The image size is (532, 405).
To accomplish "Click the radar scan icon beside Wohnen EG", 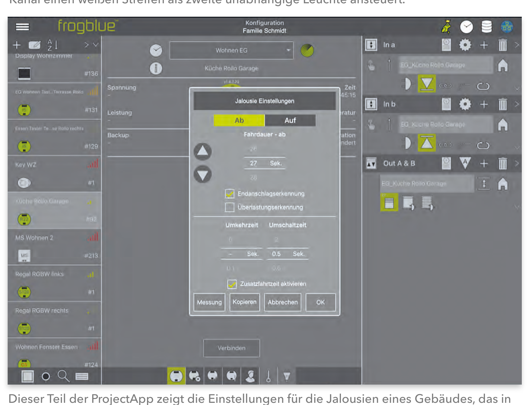I will tap(307, 50).
